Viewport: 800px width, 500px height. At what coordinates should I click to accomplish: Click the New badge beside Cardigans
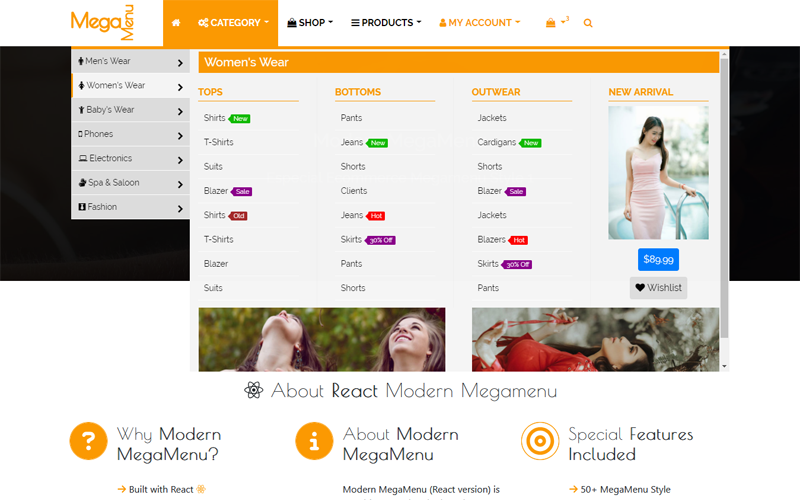530,143
